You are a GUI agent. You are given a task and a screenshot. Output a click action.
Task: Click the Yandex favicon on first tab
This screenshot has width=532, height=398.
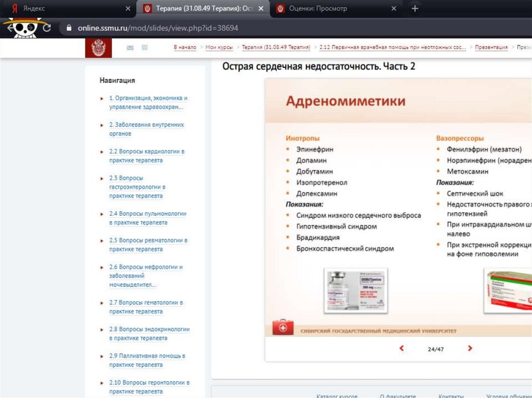tap(14, 8)
